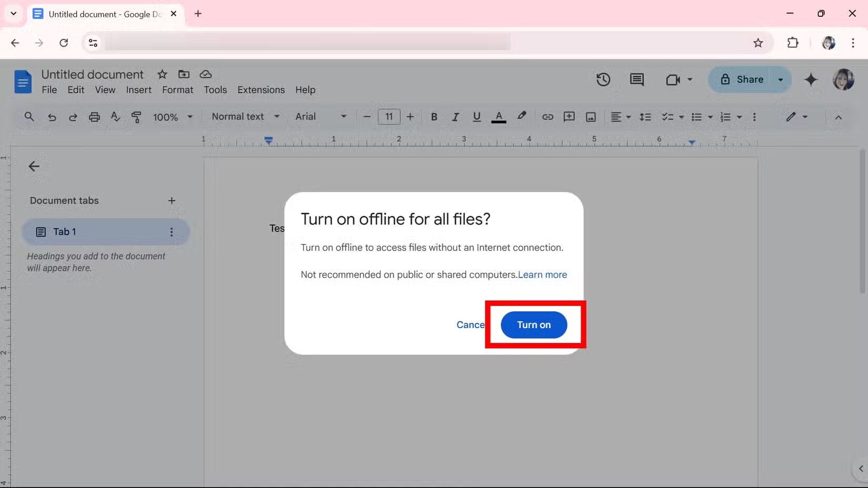Viewport: 868px width, 488px height.
Task: Click the Gemini sparkle icon
Action: click(x=811, y=79)
